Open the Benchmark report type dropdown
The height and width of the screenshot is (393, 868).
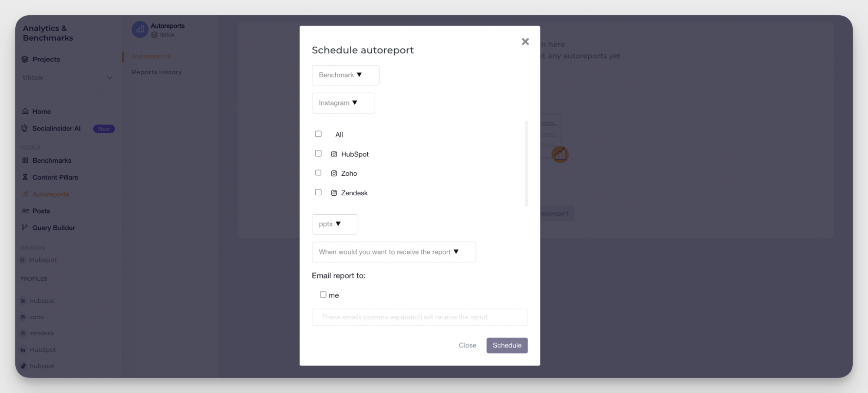[345, 75]
